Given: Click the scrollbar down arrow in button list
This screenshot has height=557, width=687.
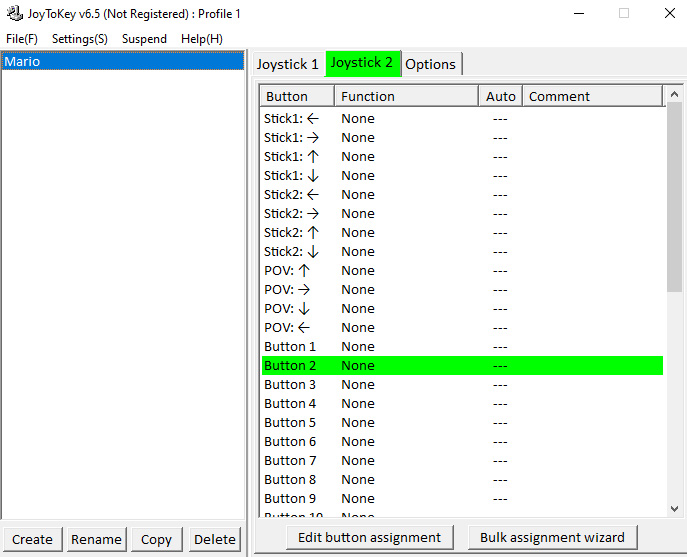Looking at the screenshot, I should click(674, 509).
